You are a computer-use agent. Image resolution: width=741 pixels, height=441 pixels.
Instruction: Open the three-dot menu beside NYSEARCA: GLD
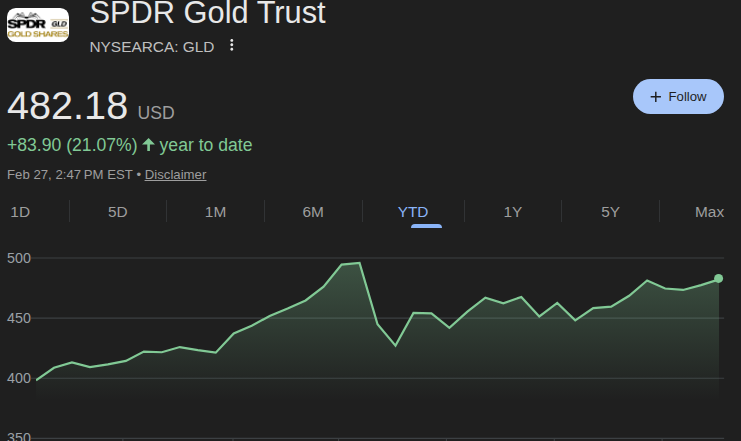click(x=232, y=45)
